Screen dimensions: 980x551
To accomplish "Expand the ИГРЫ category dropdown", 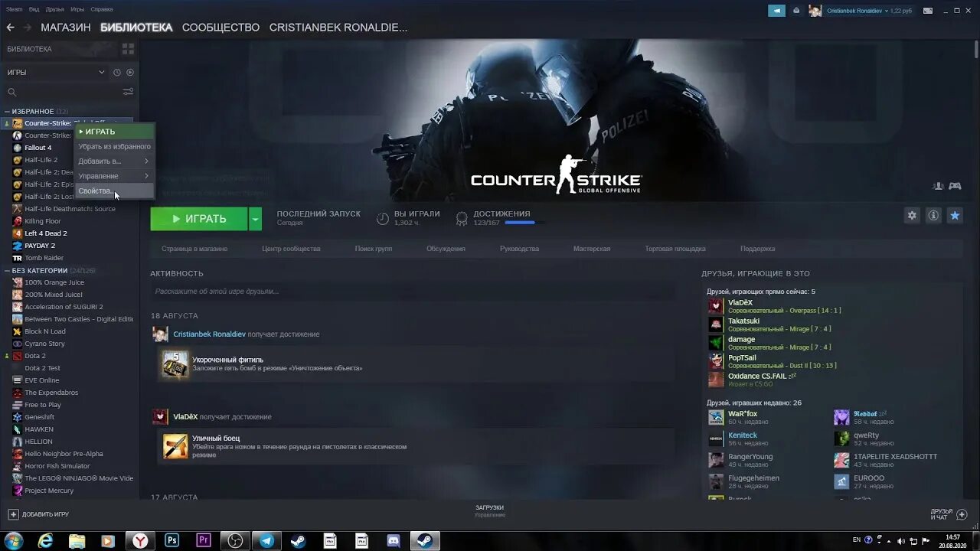I will 101,72.
